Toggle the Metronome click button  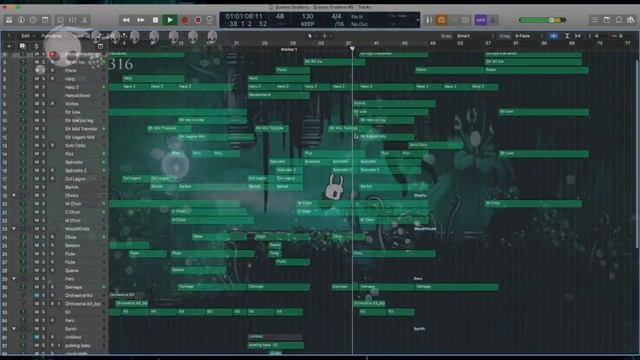coord(493,20)
